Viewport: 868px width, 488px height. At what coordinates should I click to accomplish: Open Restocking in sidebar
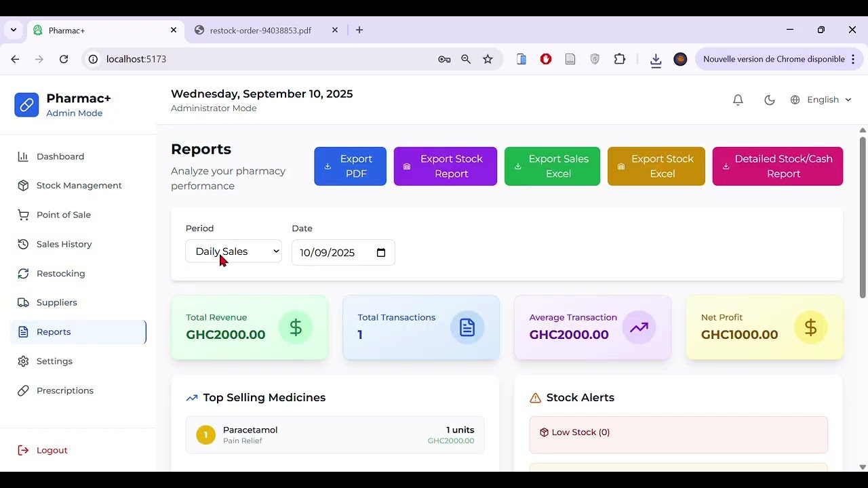78,273
